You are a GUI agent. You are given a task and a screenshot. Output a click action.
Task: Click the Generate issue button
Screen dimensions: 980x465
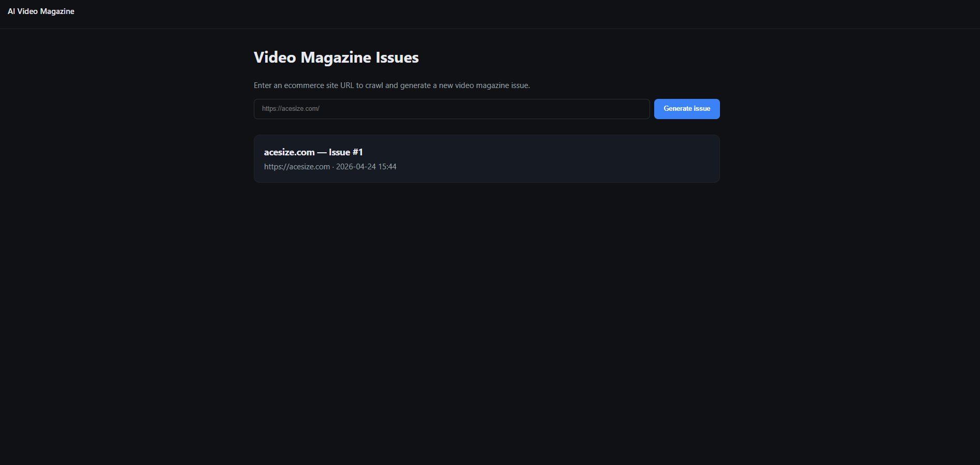point(687,109)
